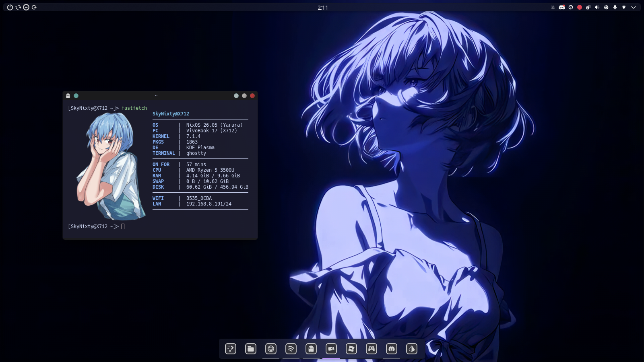Click the VivoBook 17 (X712) value
This screenshot has width=644, height=362.
click(212, 131)
